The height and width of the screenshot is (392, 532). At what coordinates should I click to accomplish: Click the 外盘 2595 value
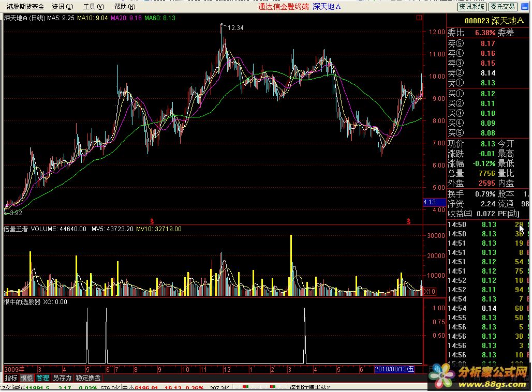tap(486, 183)
